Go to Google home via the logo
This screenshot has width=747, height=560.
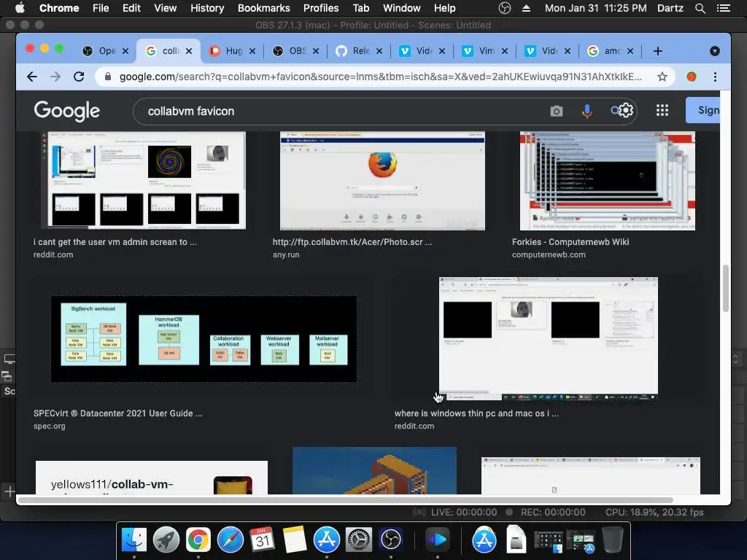coord(66,111)
